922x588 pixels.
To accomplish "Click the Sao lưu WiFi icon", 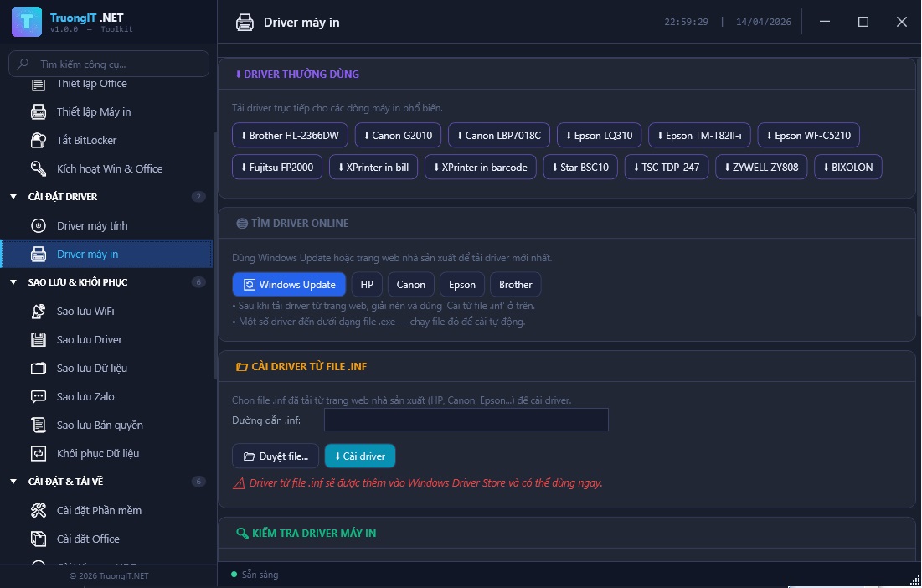I will pos(39,311).
